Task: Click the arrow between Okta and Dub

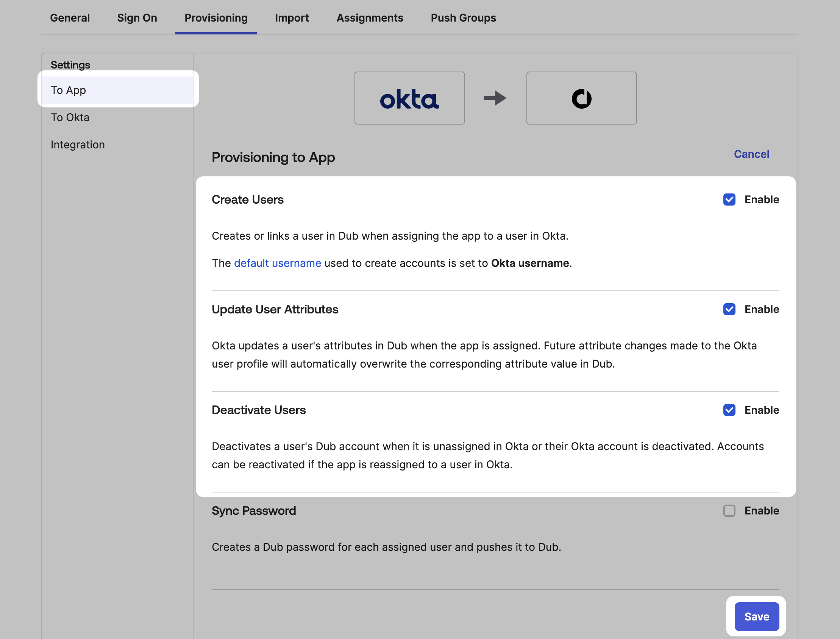Action: 495,98
